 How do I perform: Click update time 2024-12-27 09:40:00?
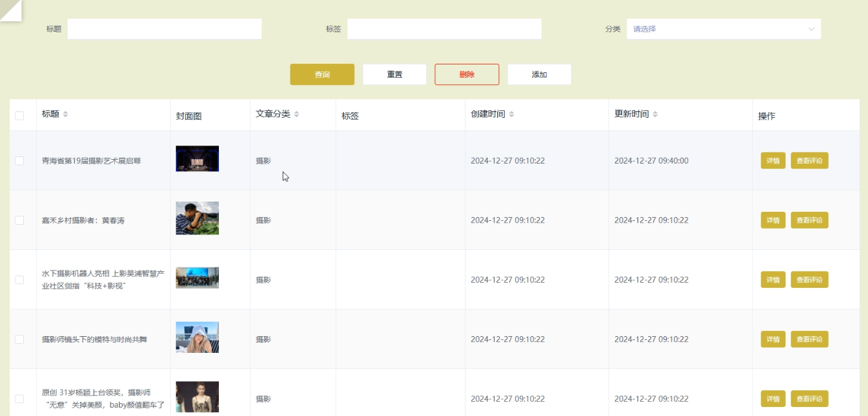click(651, 161)
